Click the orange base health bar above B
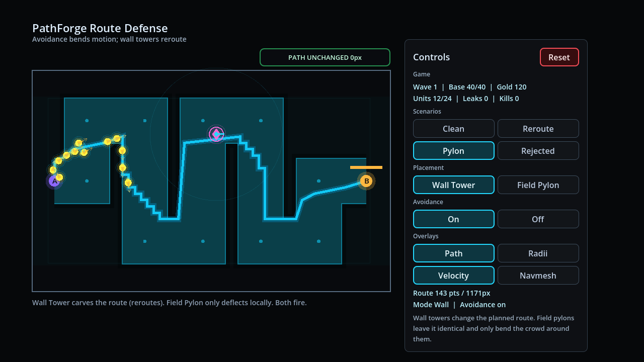Image resolution: width=644 pixels, height=362 pixels. coord(366,167)
